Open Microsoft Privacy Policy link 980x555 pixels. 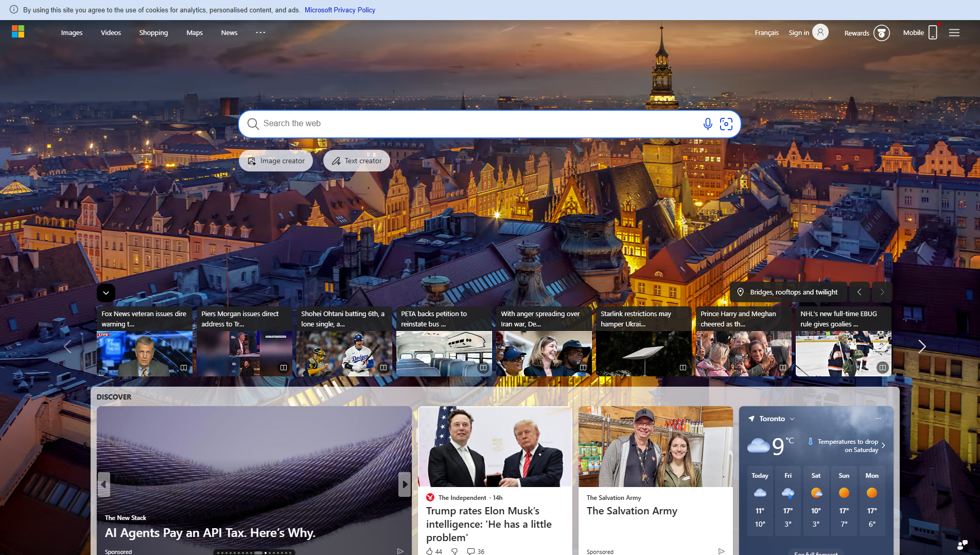click(x=340, y=10)
